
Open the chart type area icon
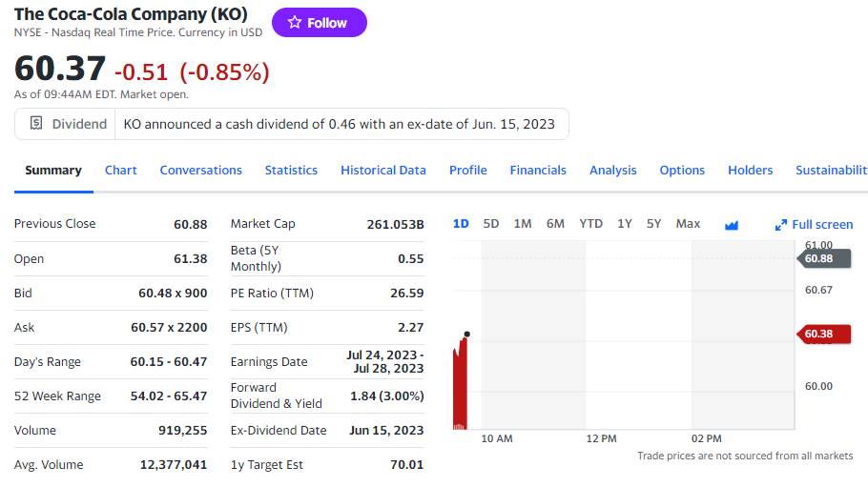(x=732, y=225)
